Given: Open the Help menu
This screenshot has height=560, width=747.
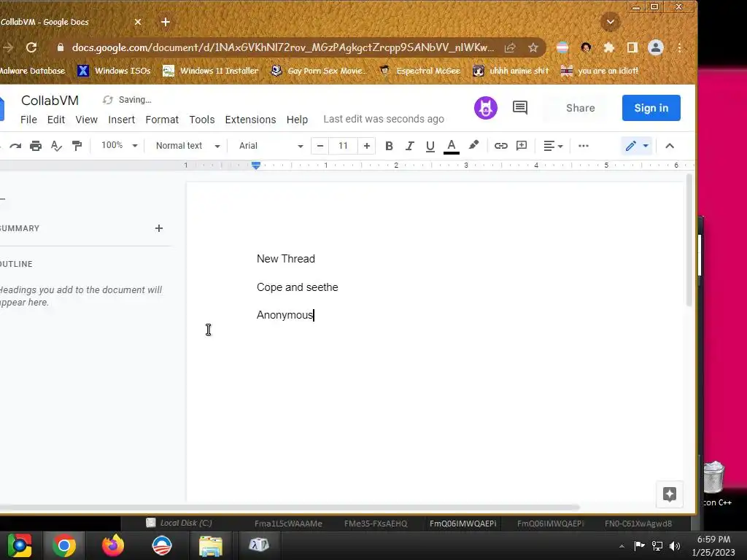Looking at the screenshot, I should [298, 120].
